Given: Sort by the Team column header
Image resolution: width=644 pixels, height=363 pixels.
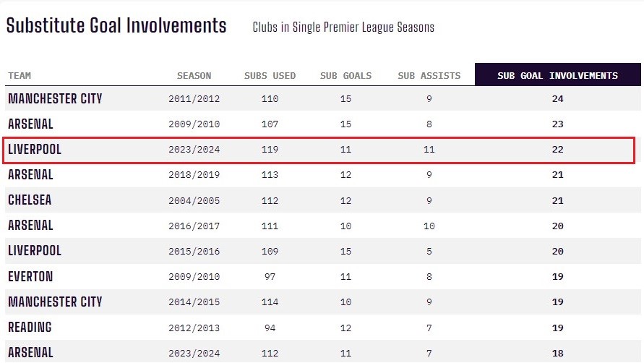Looking at the screenshot, I should click(20, 76).
